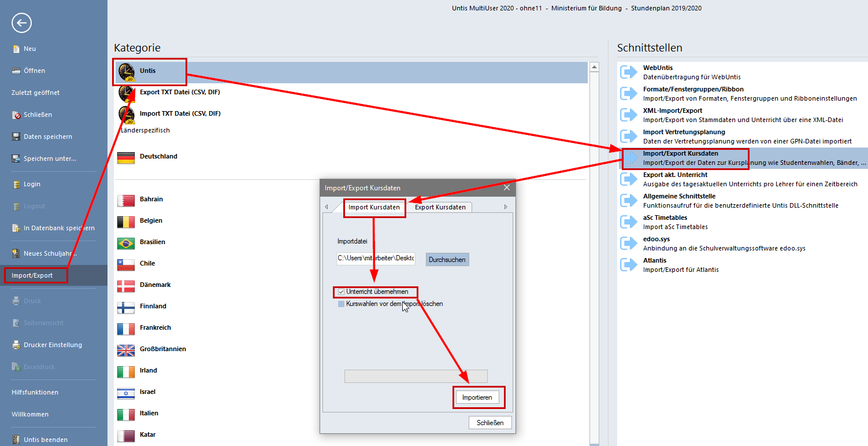868x446 pixels.
Task: Click the Israel flag icon
Action: pyautogui.click(x=126, y=393)
